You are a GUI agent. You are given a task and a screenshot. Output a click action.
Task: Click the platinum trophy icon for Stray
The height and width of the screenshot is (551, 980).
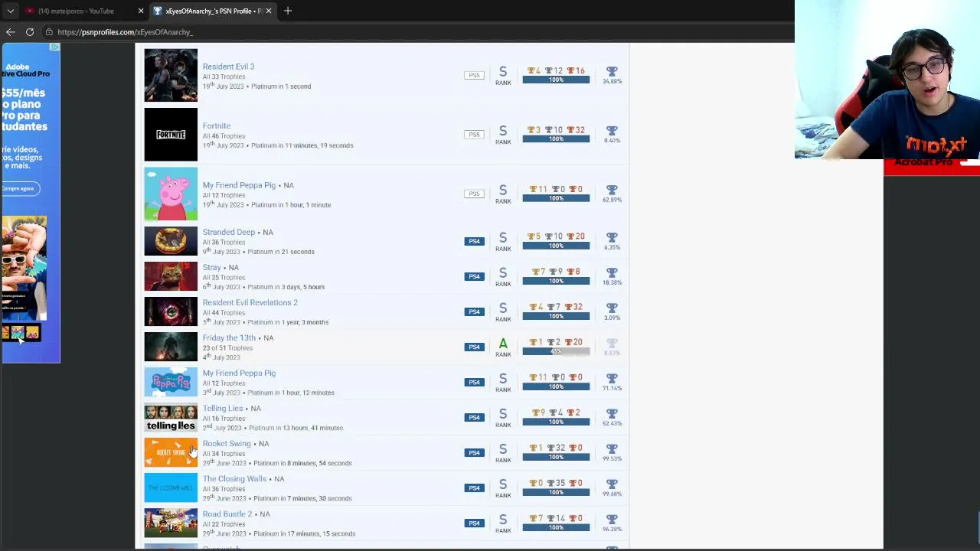612,272
